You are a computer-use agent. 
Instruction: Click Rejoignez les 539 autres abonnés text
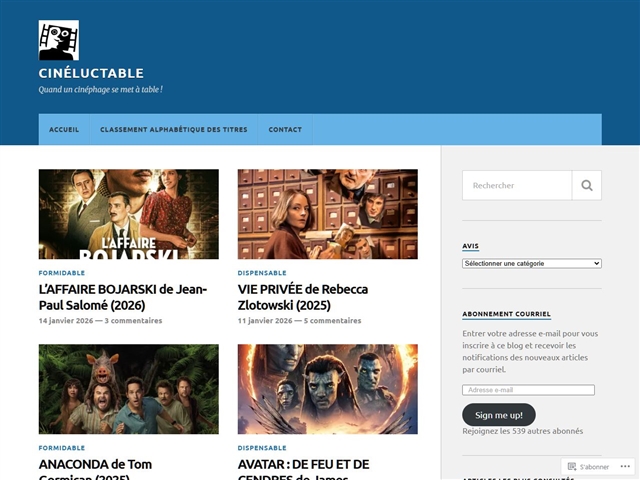tap(522, 431)
